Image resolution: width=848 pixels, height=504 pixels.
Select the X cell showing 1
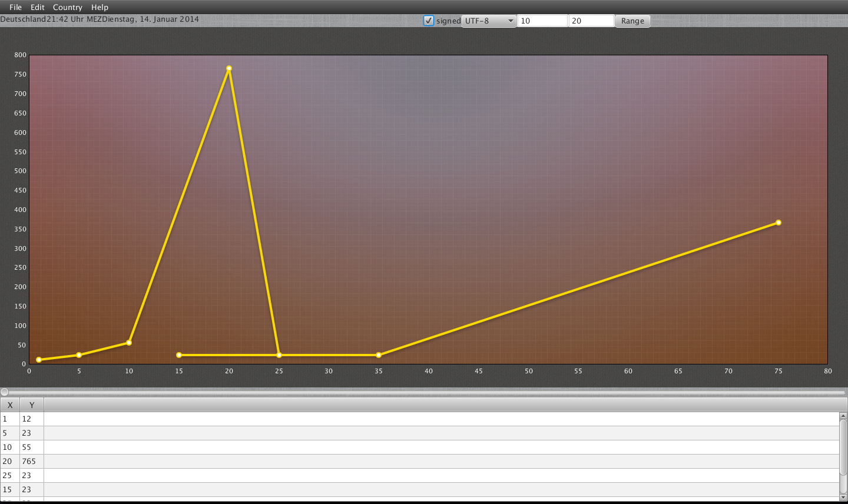point(10,419)
